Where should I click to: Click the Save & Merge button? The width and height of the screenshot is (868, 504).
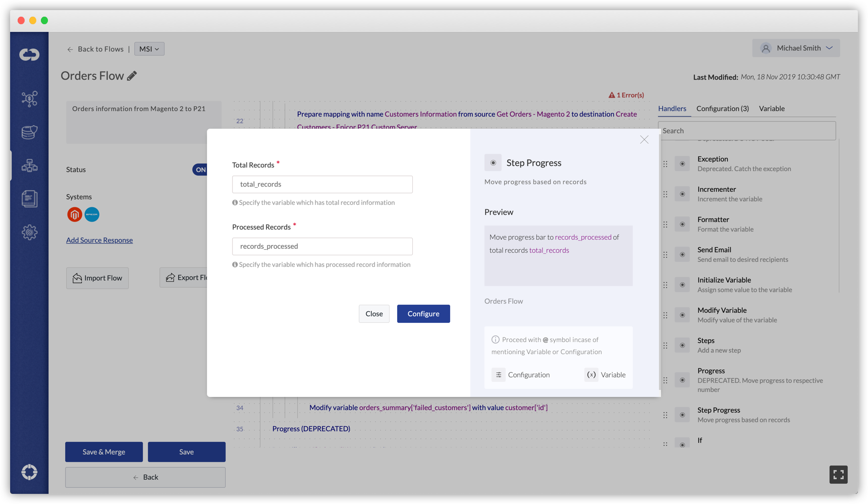[x=104, y=452]
